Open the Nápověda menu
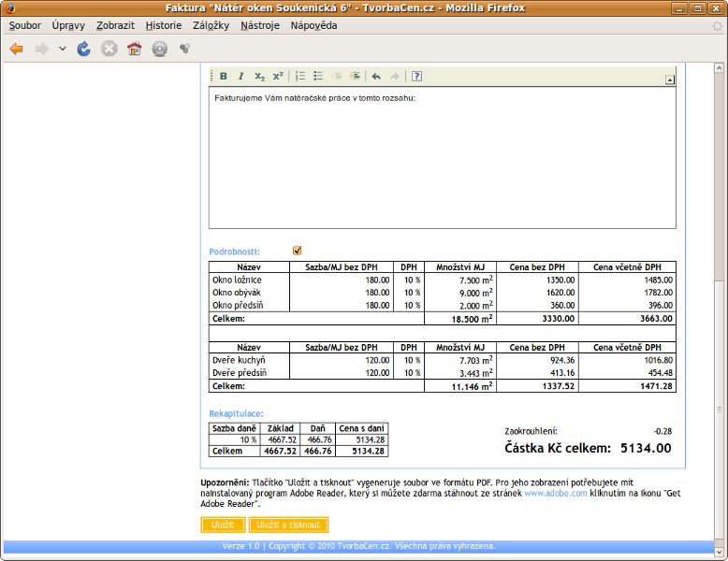 [313, 25]
